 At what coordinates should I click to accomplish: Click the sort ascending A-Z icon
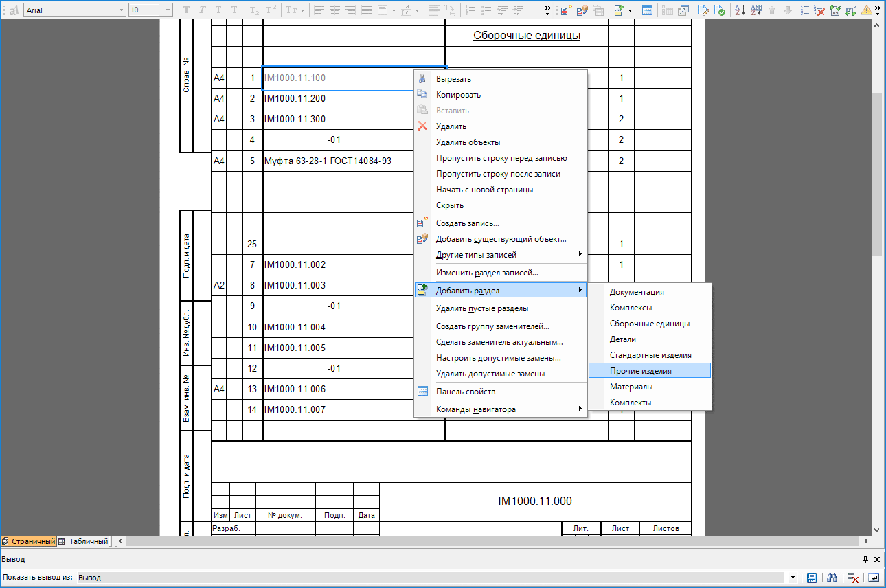pos(740,10)
